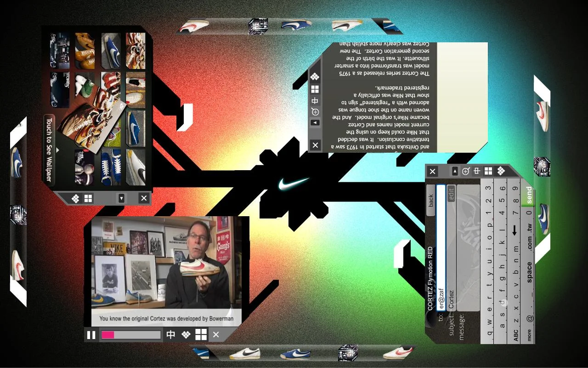Select the red-swoosh shoe in the left dock

point(18,266)
